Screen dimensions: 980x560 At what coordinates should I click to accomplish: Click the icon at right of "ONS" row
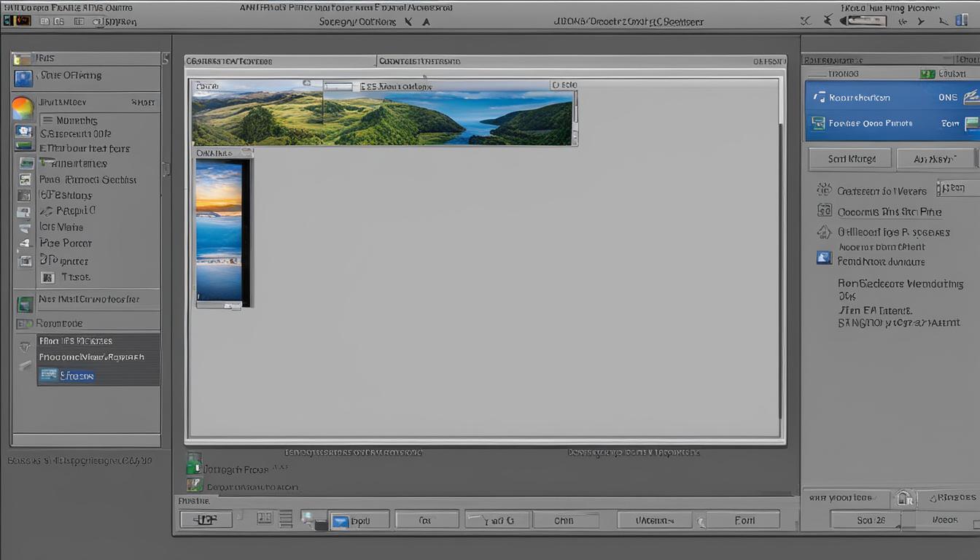click(971, 97)
